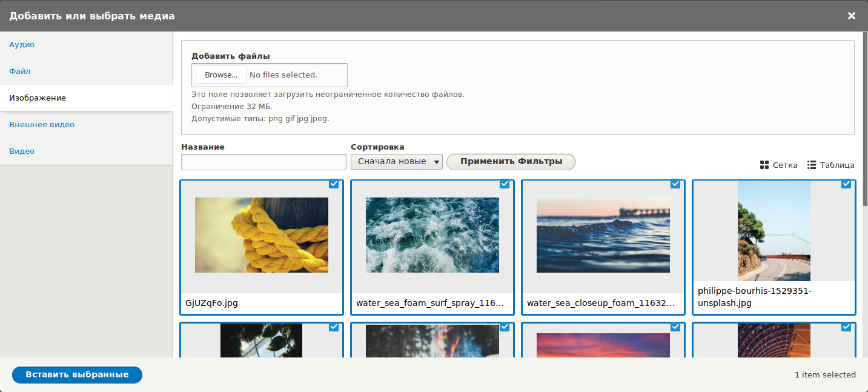Toggle checkbox on the leaves image card
The image size is (868, 392).
pyautogui.click(x=334, y=327)
